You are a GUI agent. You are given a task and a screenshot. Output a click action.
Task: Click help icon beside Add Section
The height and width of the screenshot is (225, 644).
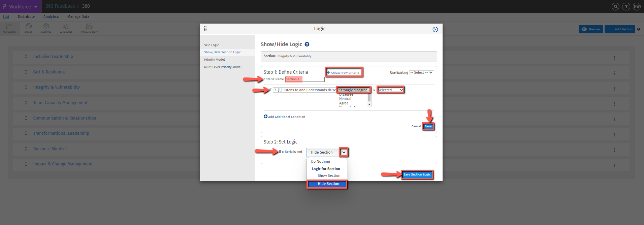639,29
